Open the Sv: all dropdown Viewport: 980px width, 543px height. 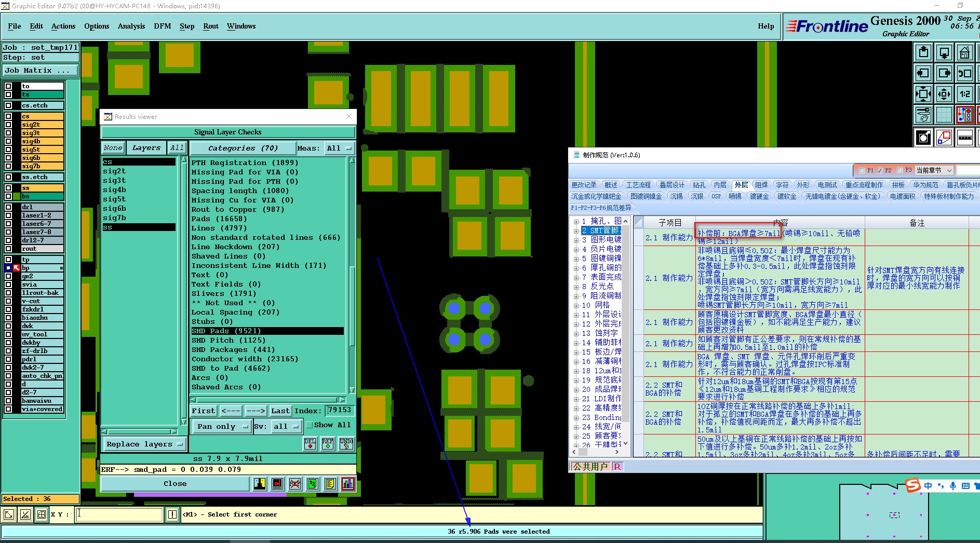click(x=286, y=427)
